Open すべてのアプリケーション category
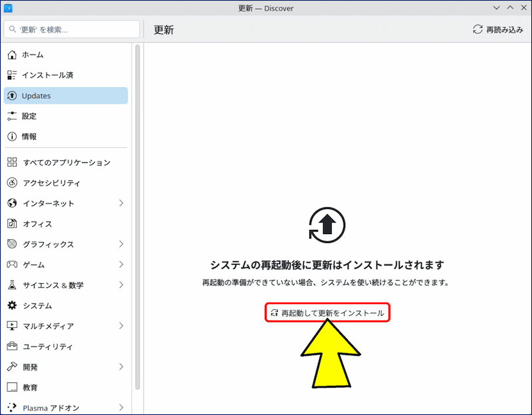Image resolution: width=532 pixels, height=415 pixels. pyautogui.click(x=65, y=162)
